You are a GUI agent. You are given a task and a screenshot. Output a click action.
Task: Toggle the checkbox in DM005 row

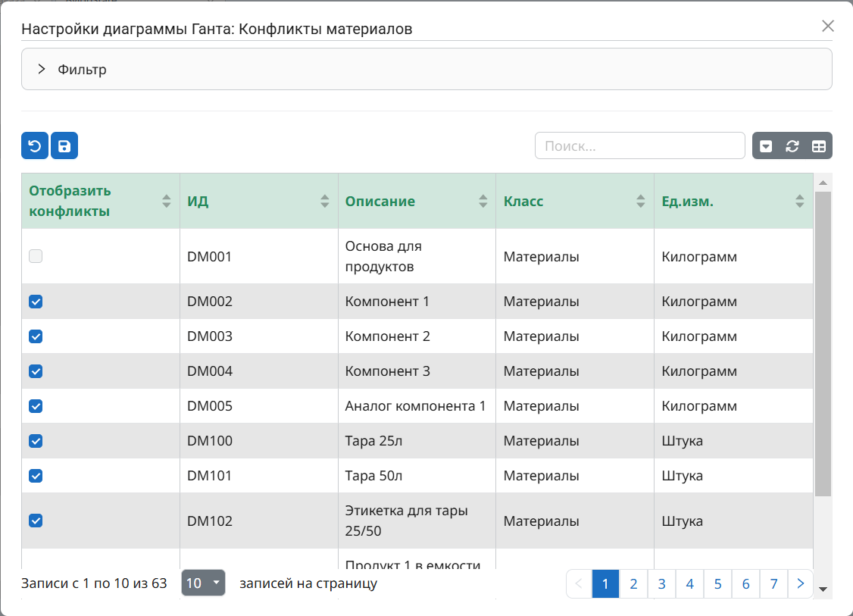click(36, 406)
